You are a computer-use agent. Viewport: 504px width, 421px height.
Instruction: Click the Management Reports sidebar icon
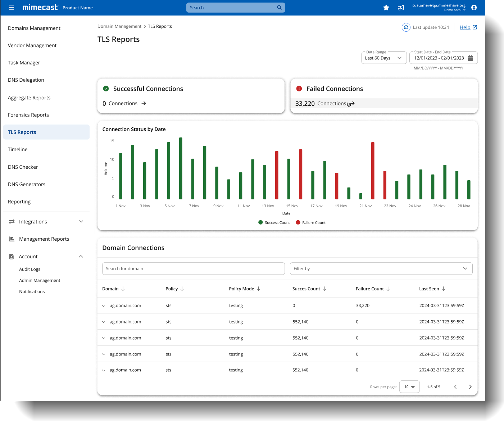(x=12, y=239)
